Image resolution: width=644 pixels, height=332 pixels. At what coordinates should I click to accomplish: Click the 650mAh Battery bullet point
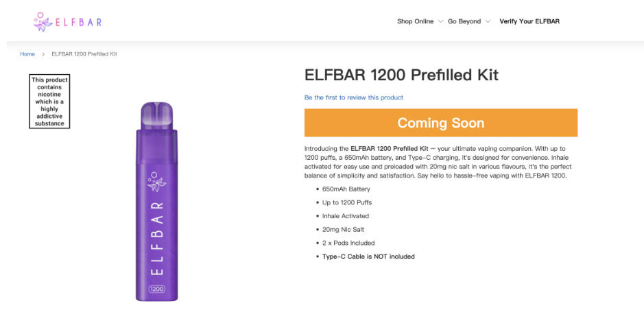[x=346, y=189]
